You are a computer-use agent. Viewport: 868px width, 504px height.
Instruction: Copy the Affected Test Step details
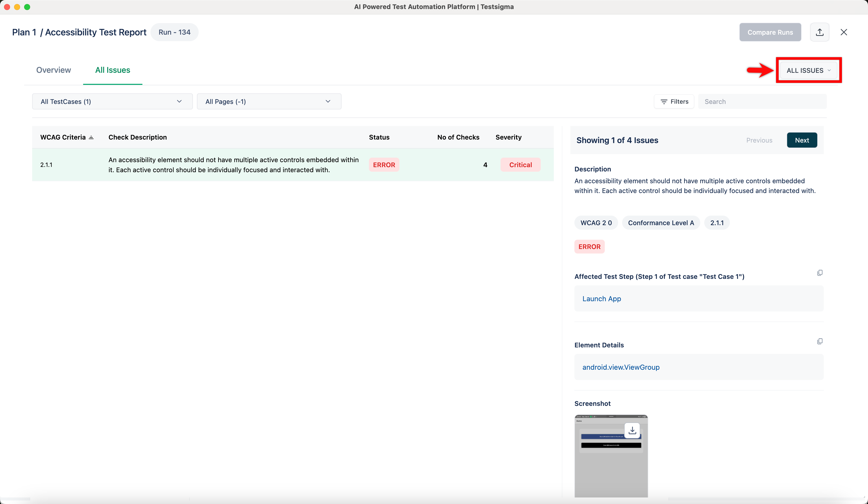coord(820,273)
